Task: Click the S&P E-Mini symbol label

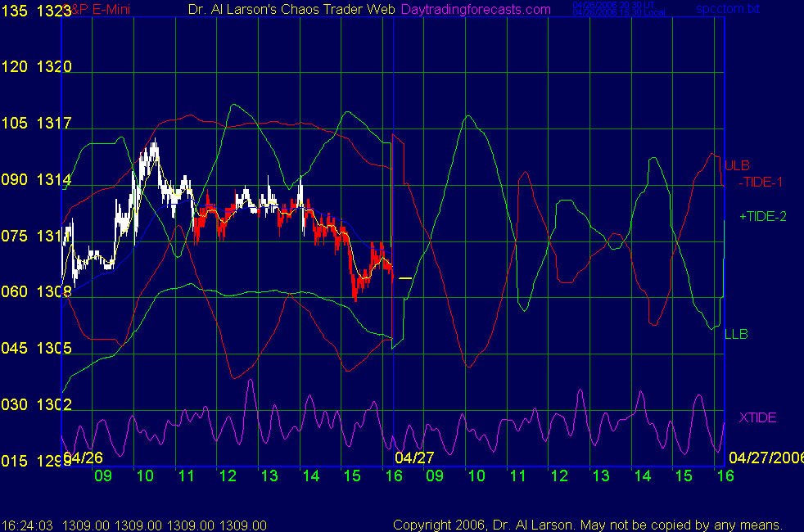Action: 101,10
